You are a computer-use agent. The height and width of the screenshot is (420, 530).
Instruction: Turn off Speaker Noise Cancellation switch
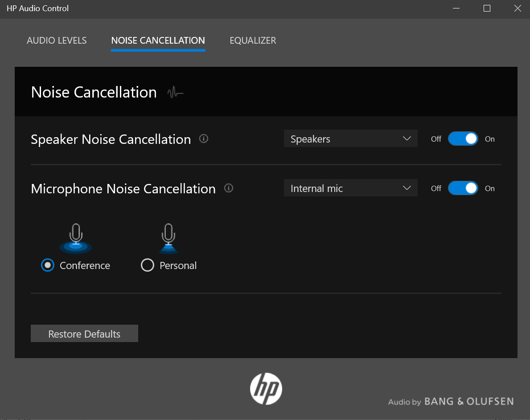coord(463,139)
